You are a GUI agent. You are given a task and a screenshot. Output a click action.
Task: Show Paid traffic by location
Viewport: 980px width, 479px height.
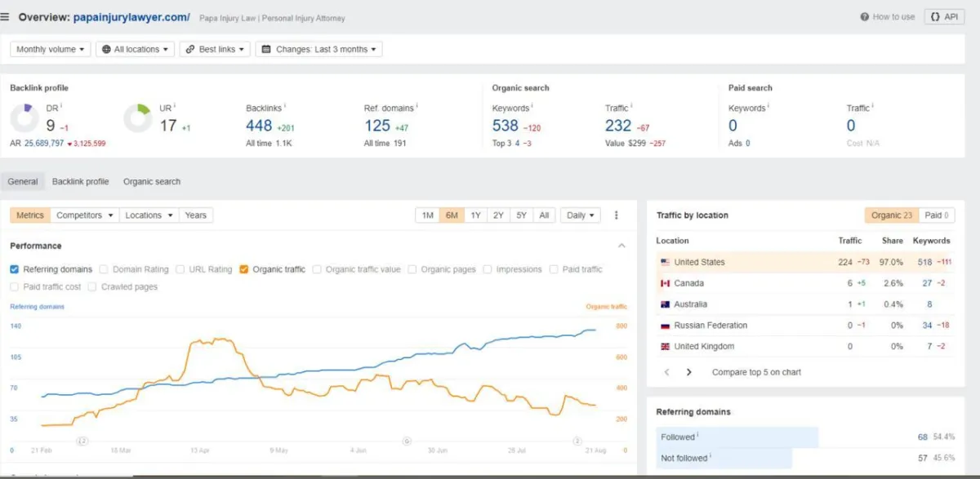point(937,215)
